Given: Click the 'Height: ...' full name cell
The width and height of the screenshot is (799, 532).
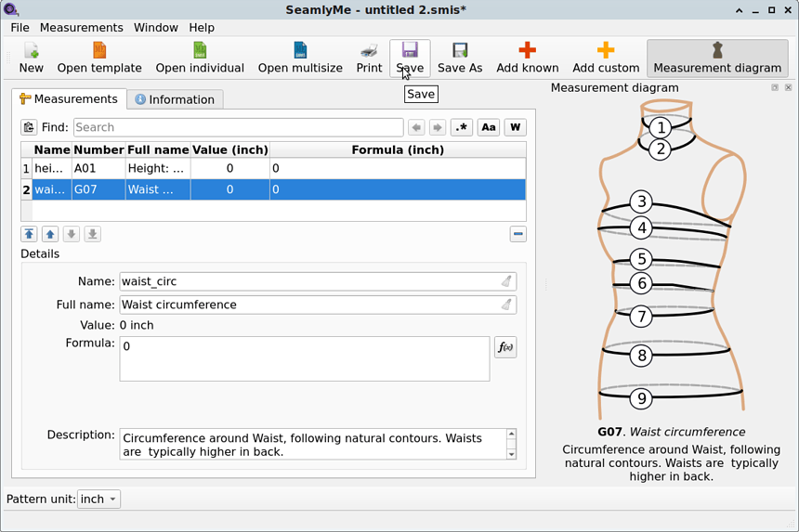Looking at the screenshot, I should pyautogui.click(x=158, y=168).
